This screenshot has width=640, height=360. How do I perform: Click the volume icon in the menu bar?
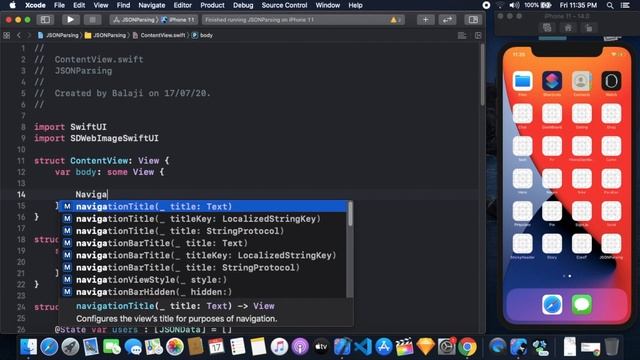coord(514,5)
